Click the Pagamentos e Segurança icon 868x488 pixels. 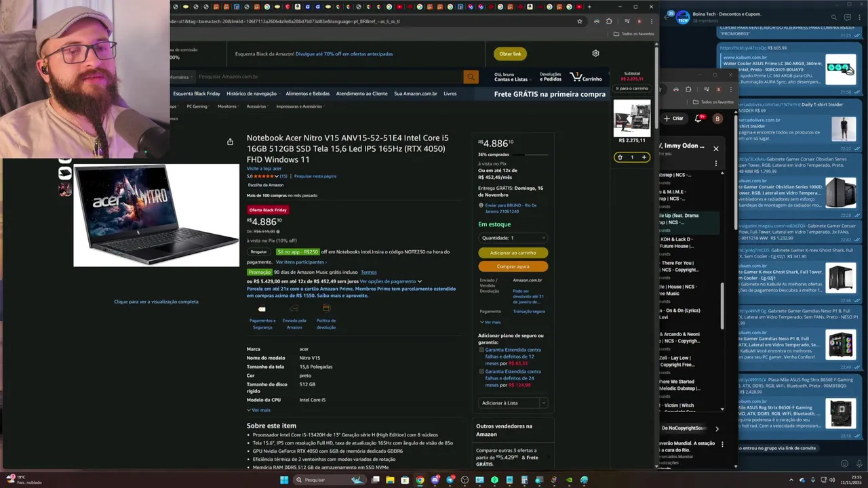point(262,310)
